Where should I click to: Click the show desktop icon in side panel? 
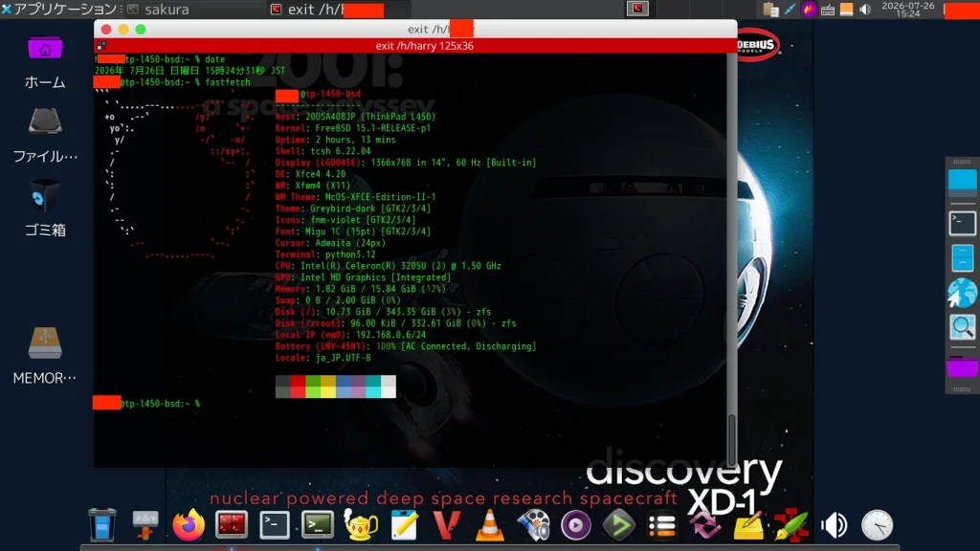pyautogui.click(x=963, y=183)
